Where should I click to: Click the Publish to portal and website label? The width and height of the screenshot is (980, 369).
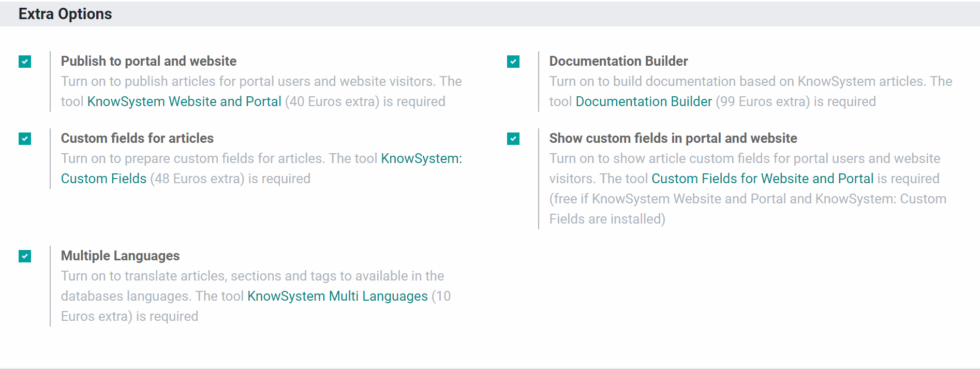pyautogui.click(x=149, y=61)
